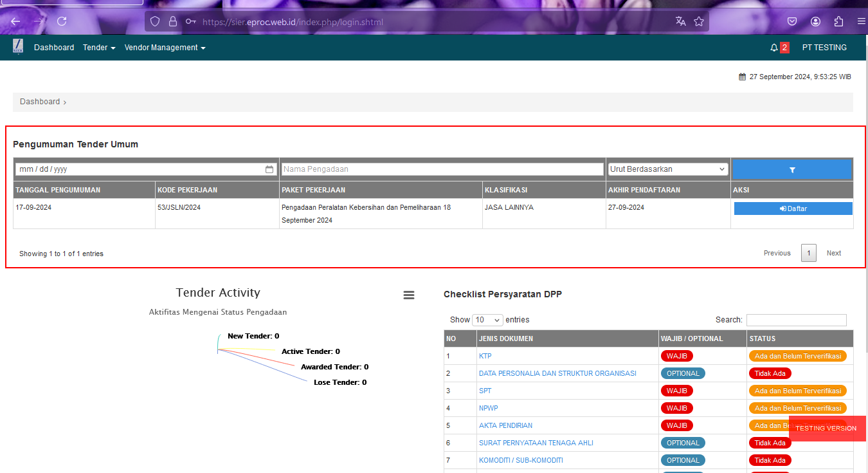Click the notification bell icon
The image size is (868, 473).
click(x=774, y=48)
